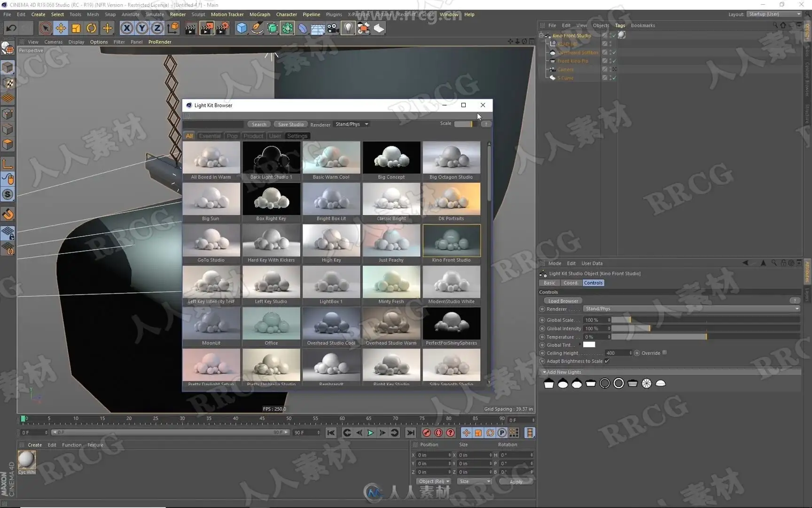Click Record Active Objects keyframe button
Image resolution: width=812 pixels, height=508 pixels.
click(x=427, y=433)
